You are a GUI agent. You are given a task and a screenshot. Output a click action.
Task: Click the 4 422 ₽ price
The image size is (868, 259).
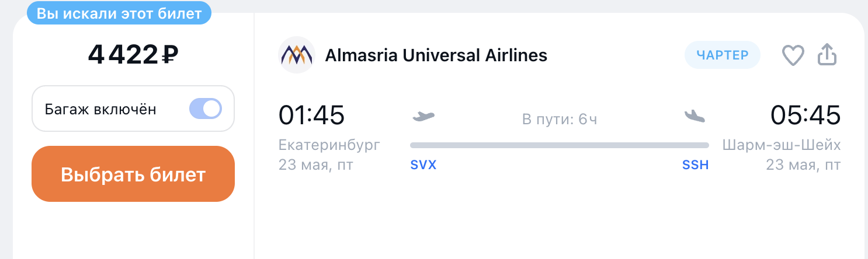tap(133, 55)
